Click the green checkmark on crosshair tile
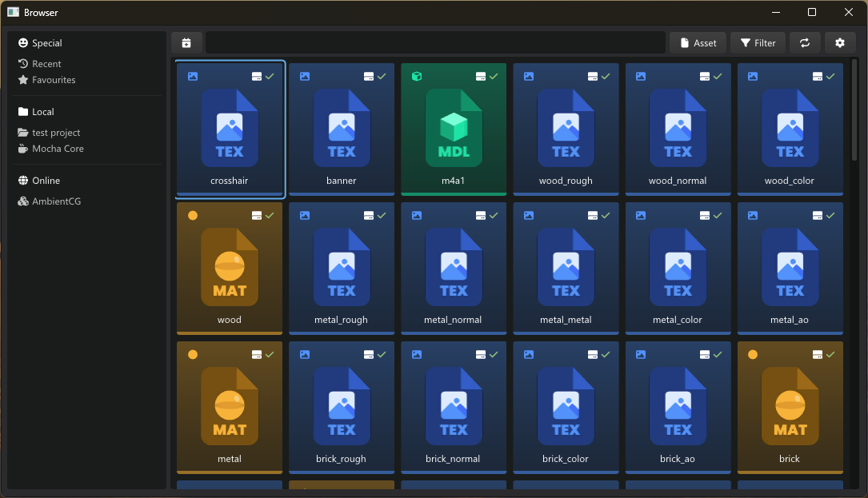The height and width of the screenshot is (498, 868). click(270, 76)
